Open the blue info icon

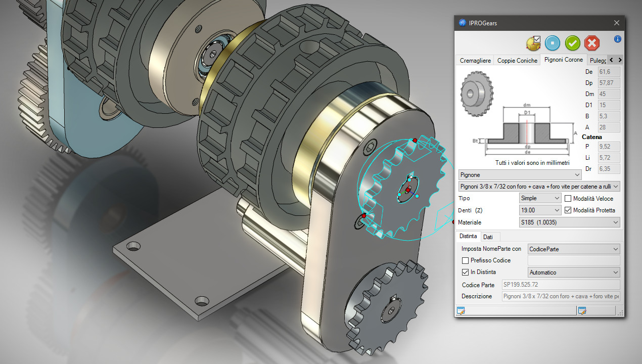[617, 39]
